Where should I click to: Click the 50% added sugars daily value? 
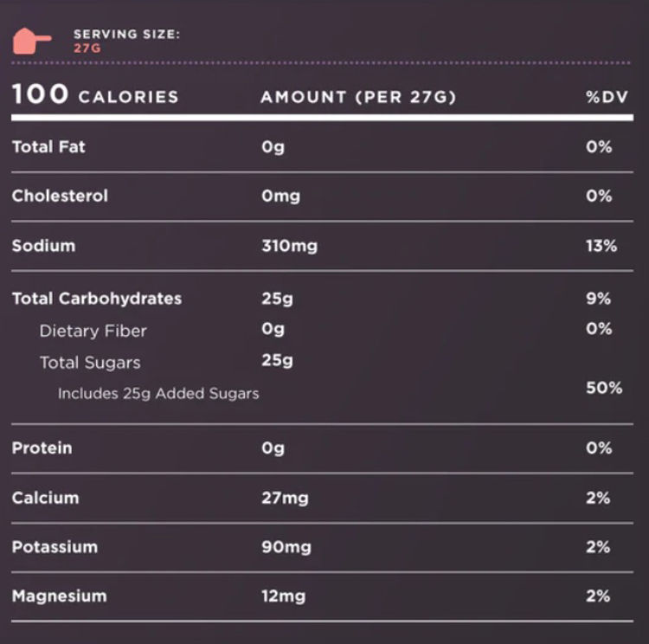point(603,388)
